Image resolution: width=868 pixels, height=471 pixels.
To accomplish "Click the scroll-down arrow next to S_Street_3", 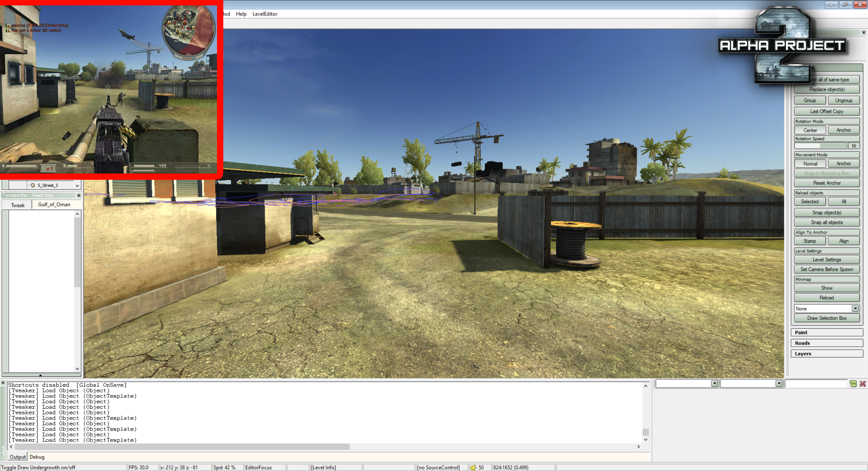I will pyautogui.click(x=77, y=186).
